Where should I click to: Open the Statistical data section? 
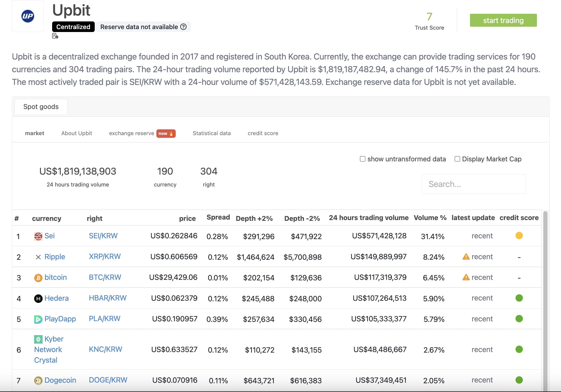click(x=211, y=133)
